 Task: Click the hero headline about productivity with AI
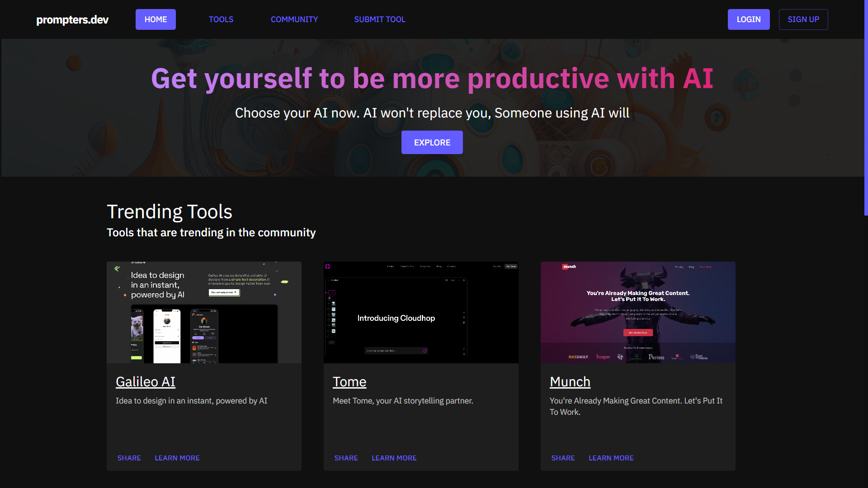click(432, 79)
